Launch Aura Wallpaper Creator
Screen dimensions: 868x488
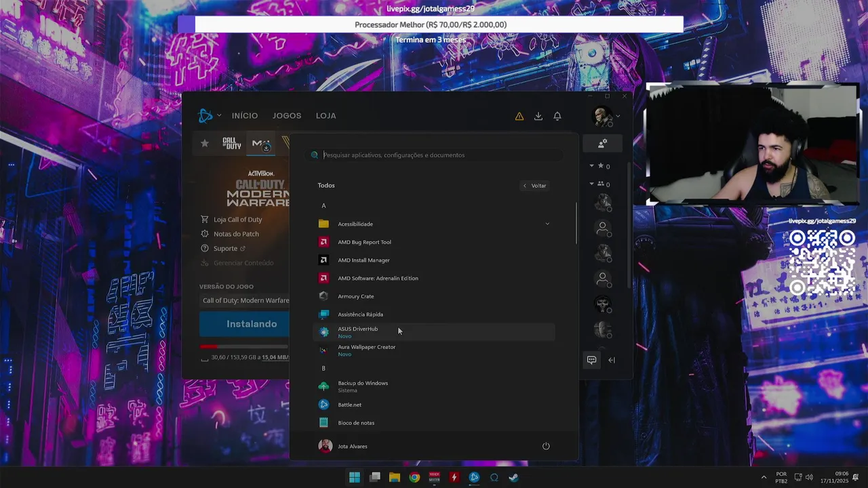click(x=434, y=350)
